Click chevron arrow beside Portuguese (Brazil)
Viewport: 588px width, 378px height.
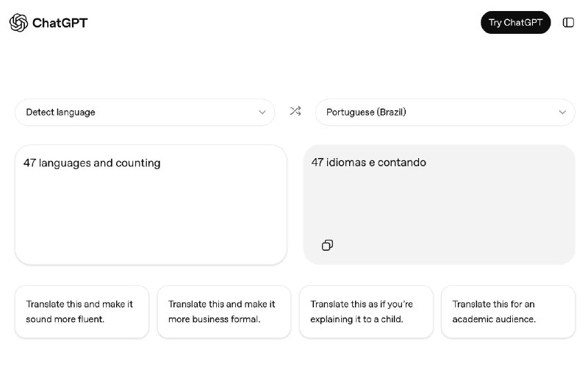(x=562, y=113)
